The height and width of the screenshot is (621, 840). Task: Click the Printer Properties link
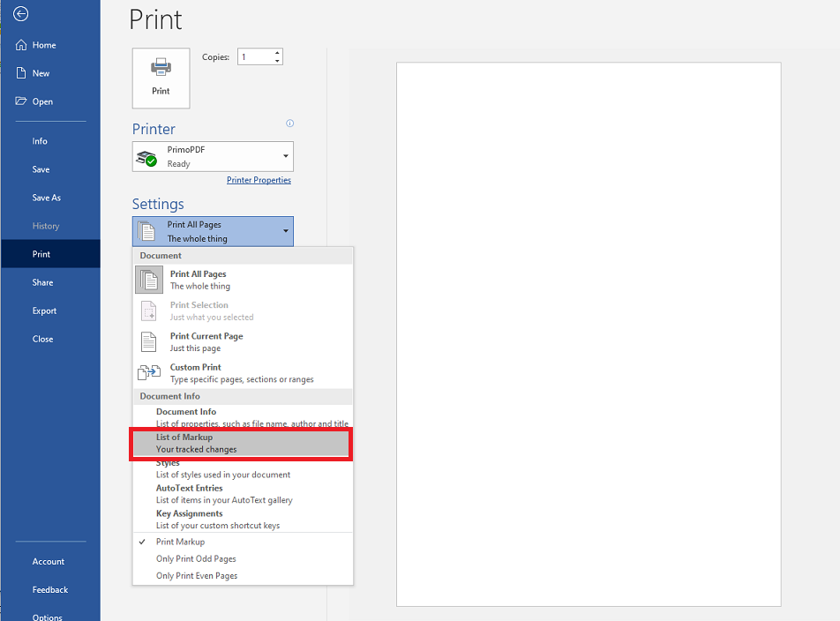259,180
